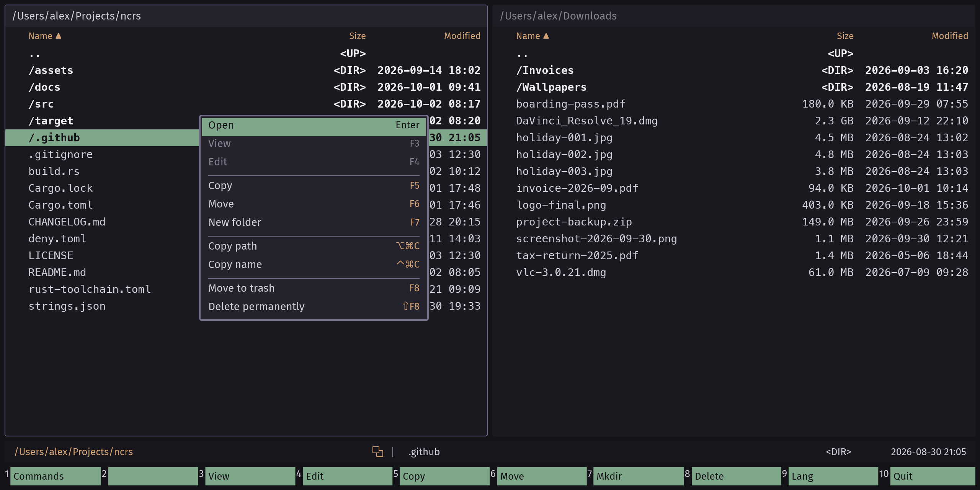
Task: Click the Lang function-key button
Action: pos(833,476)
